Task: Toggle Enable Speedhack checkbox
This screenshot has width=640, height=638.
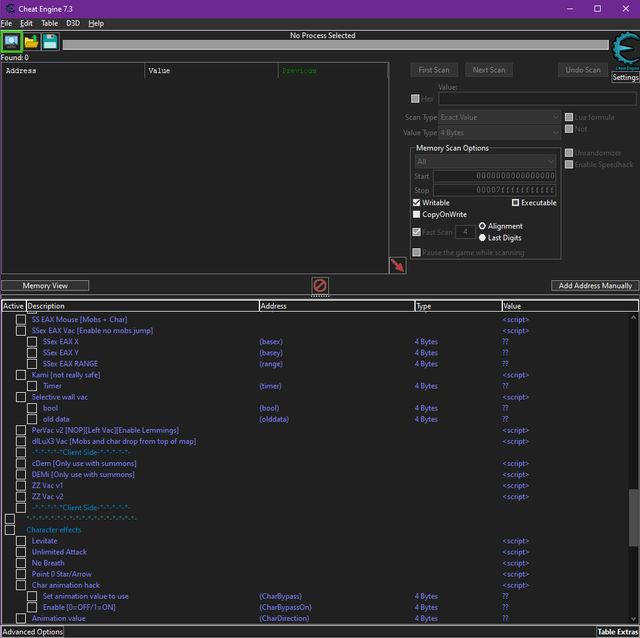Action: (x=569, y=165)
